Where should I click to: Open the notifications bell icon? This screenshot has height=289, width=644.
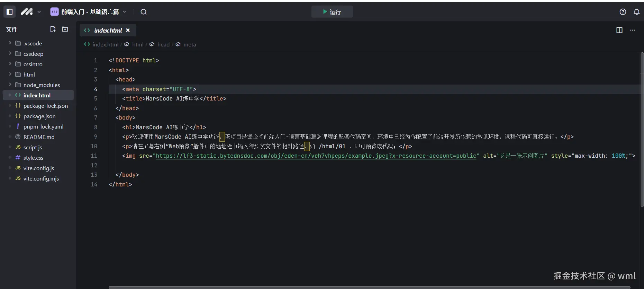637,12
